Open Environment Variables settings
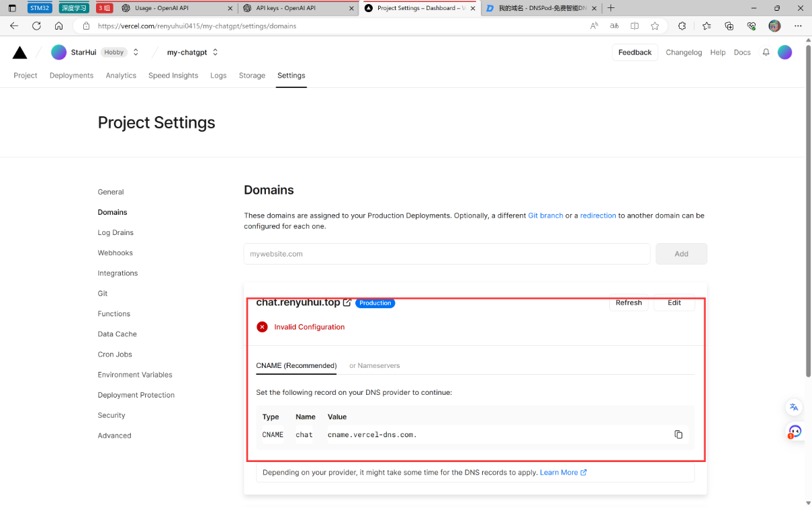812x507 pixels. (135, 375)
